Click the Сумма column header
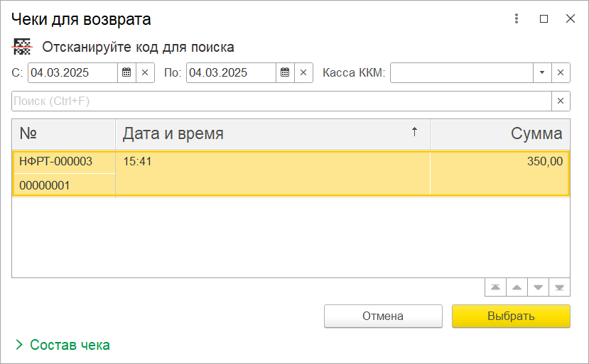The height and width of the screenshot is (364, 589). click(x=499, y=133)
